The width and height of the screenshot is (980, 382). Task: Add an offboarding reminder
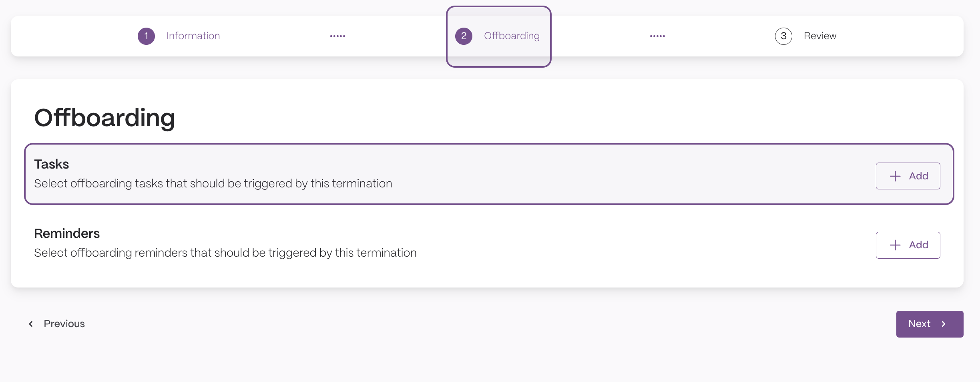[x=908, y=245]
